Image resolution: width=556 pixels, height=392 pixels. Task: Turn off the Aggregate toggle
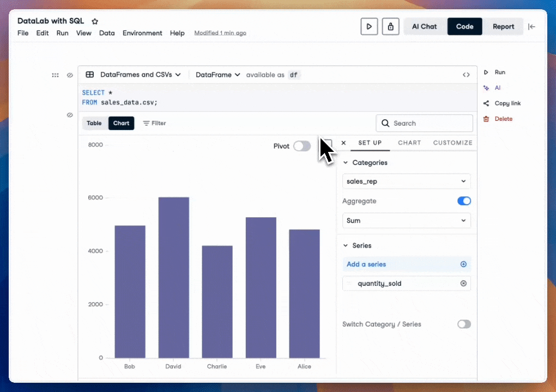pyautogui.click(x=464, y=201)
